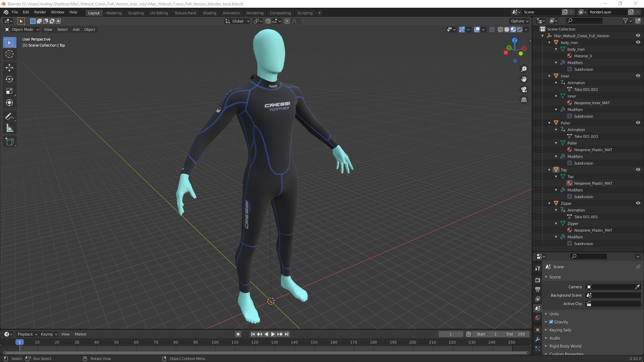Image resolution: width=644 pixels, height=362 pixels.
Task: Open the Object Mode dropdown
Action: [21, 29]
